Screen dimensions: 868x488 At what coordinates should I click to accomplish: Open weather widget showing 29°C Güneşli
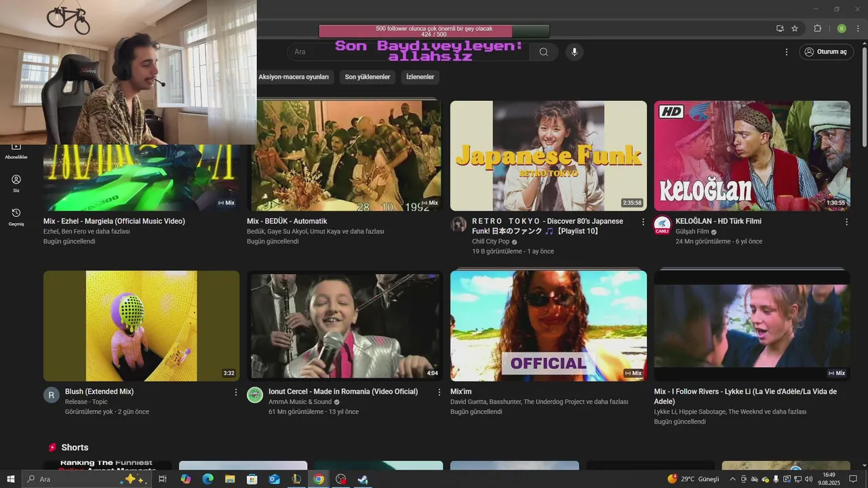point(693,479)
